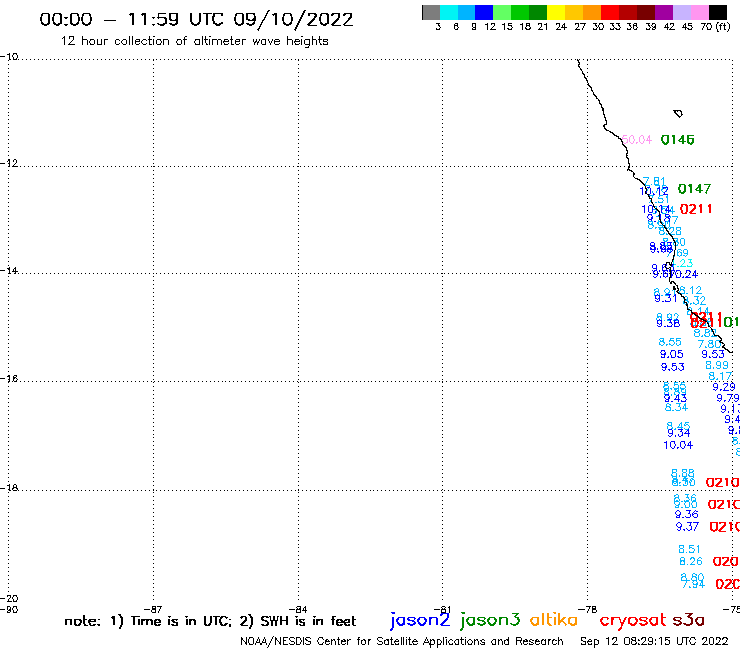Screen dimensions: 740x650
Task: Pick the yellow 24 ft legend swatch
Action: (556, 12)
